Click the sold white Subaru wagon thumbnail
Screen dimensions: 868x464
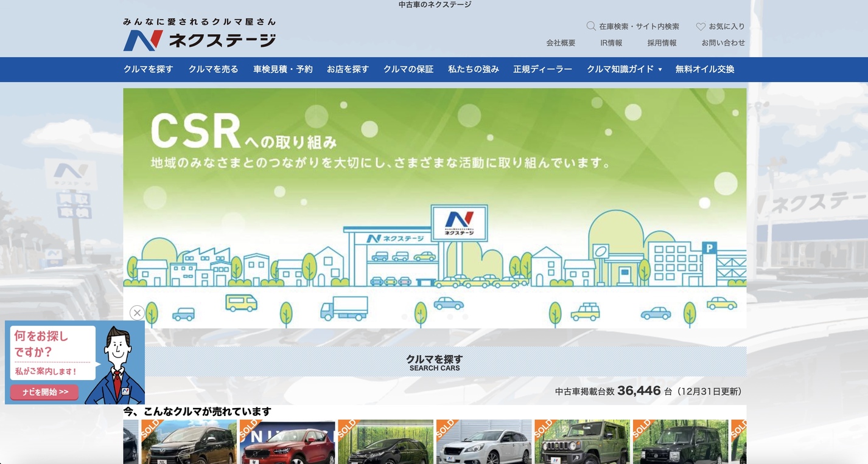484,442
